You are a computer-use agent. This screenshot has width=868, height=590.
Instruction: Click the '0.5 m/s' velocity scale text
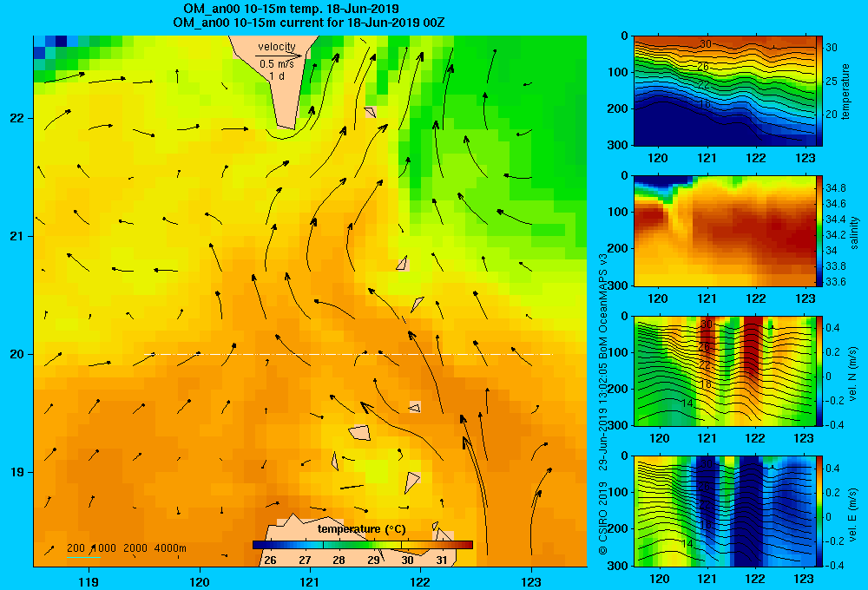pyautogui.click(x=277, y=64)
